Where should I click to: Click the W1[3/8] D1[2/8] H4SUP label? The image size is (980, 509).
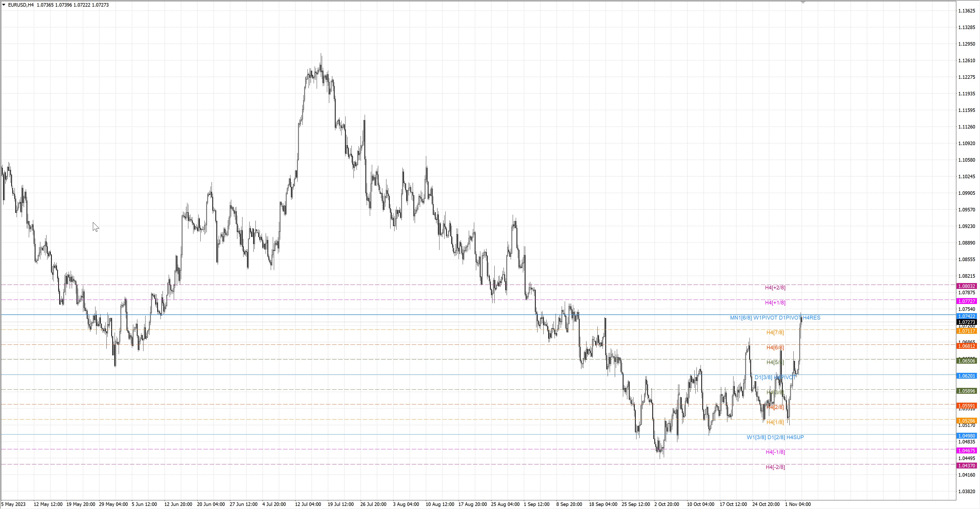pyautogui.click(x=775, y=437)
